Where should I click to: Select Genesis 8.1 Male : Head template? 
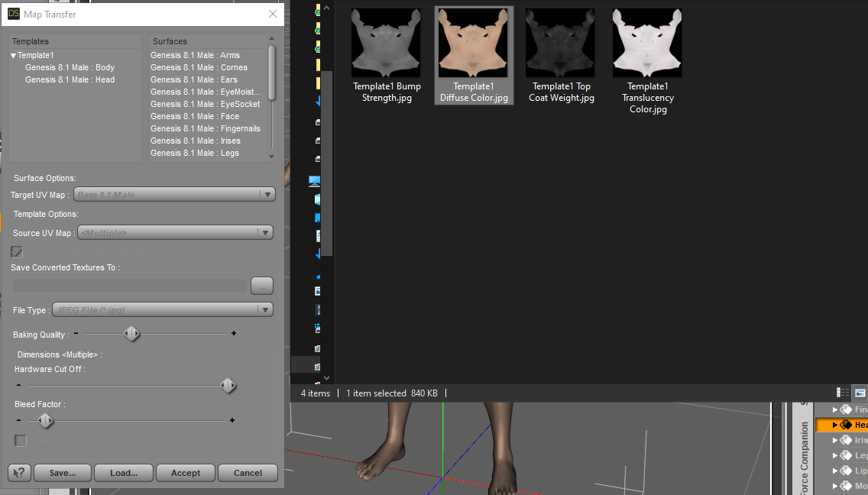coord(70,79)
